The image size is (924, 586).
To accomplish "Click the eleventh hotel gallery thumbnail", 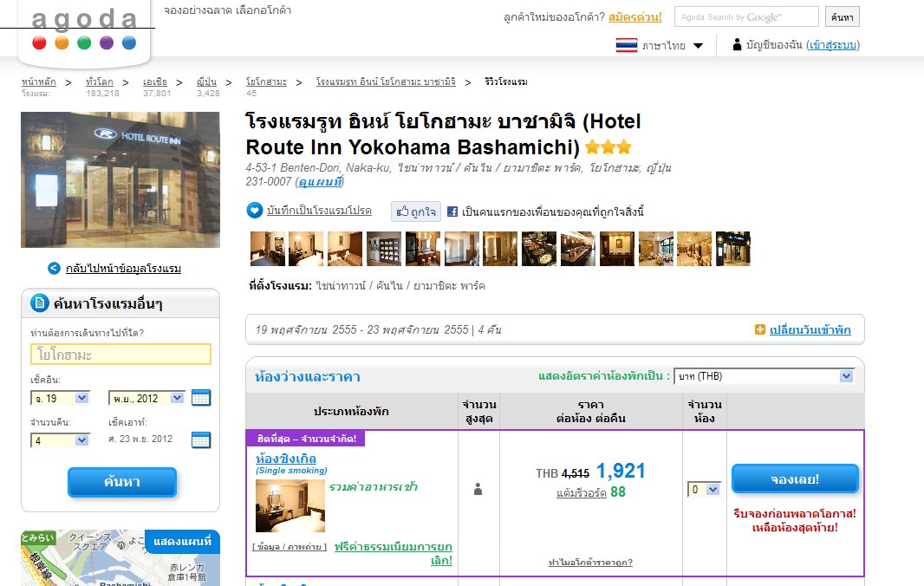I will (656, 249).
